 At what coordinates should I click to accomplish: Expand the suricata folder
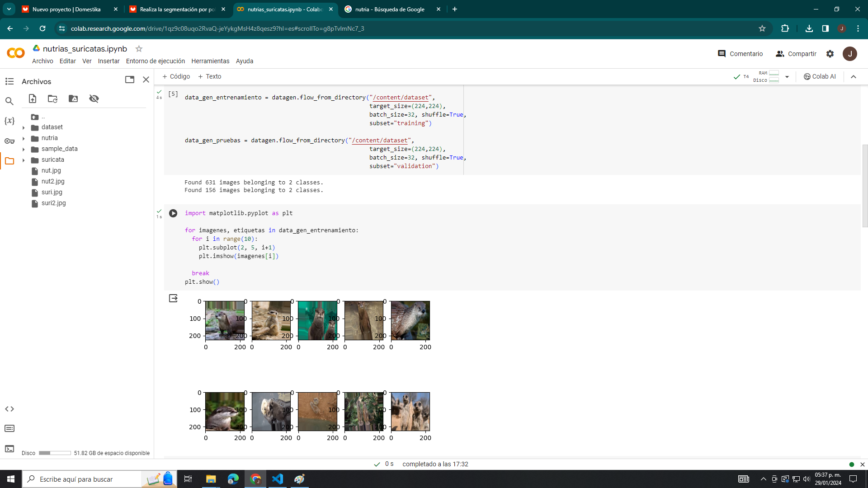coord(24,160)
